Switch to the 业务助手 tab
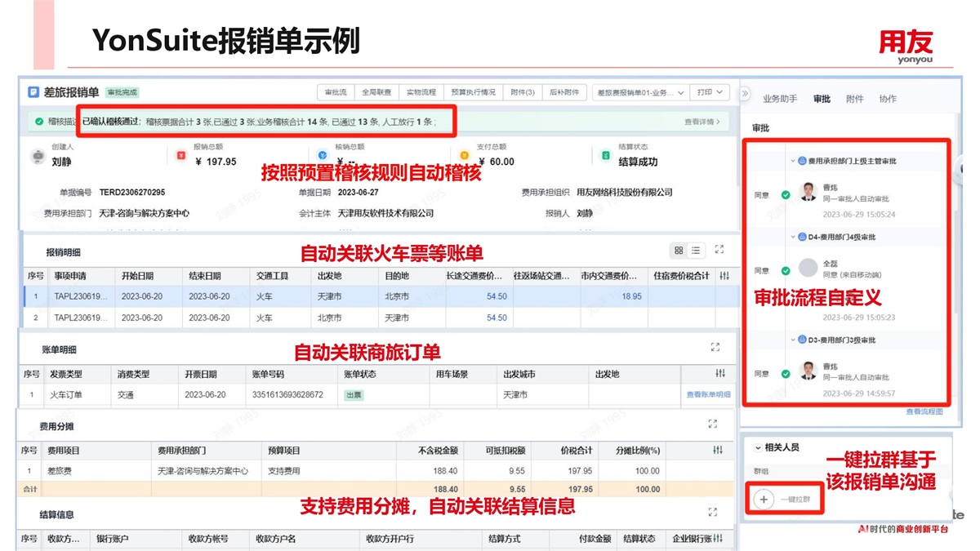This screenshot has height=551, width=980. tap(779, 99)
